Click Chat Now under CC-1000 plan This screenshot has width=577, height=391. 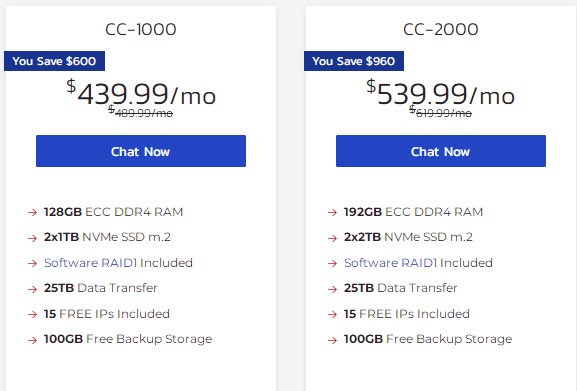click(141, 151)
